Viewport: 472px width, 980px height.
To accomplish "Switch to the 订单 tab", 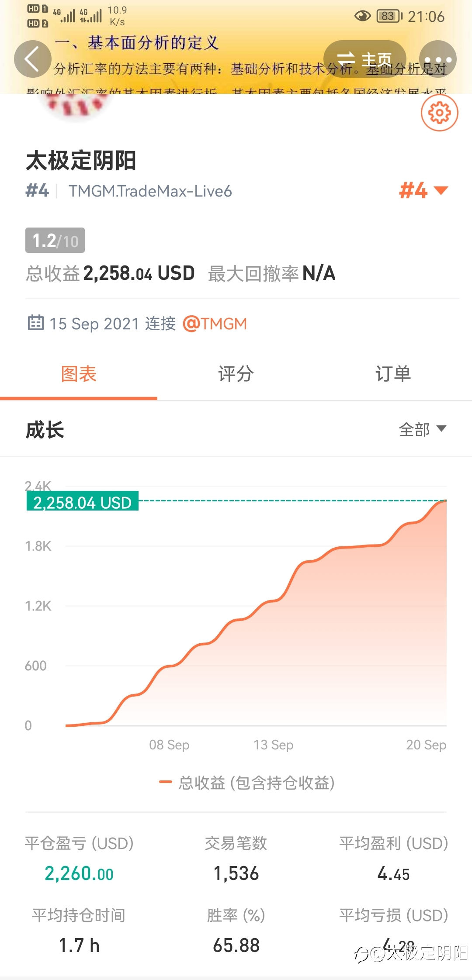I will (393, 374).
